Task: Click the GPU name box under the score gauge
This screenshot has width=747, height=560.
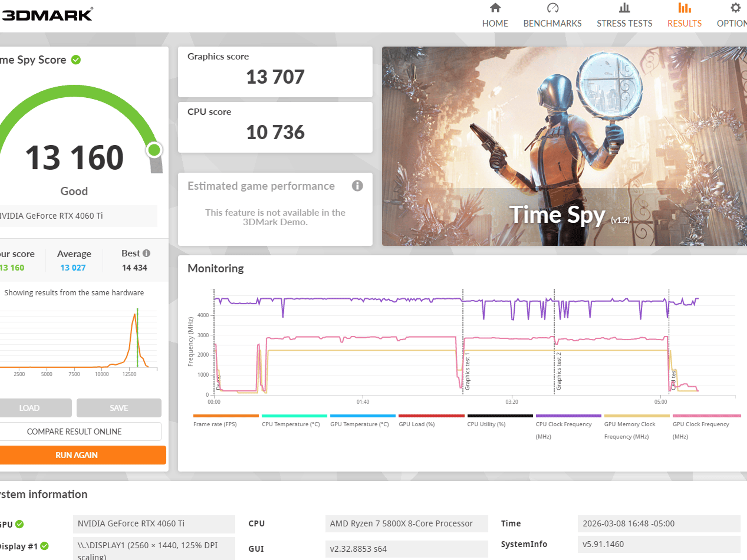Action: pos(78,216)
